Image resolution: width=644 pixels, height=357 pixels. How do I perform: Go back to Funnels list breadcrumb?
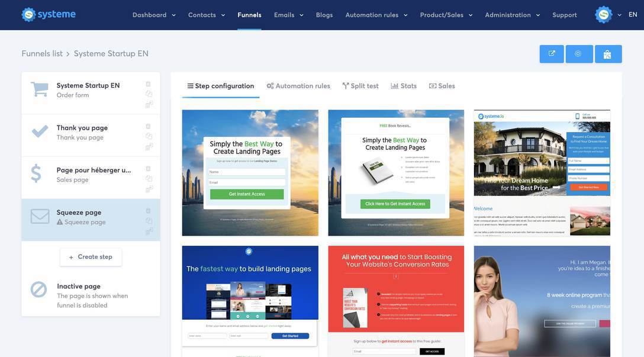tap(42, 53)
